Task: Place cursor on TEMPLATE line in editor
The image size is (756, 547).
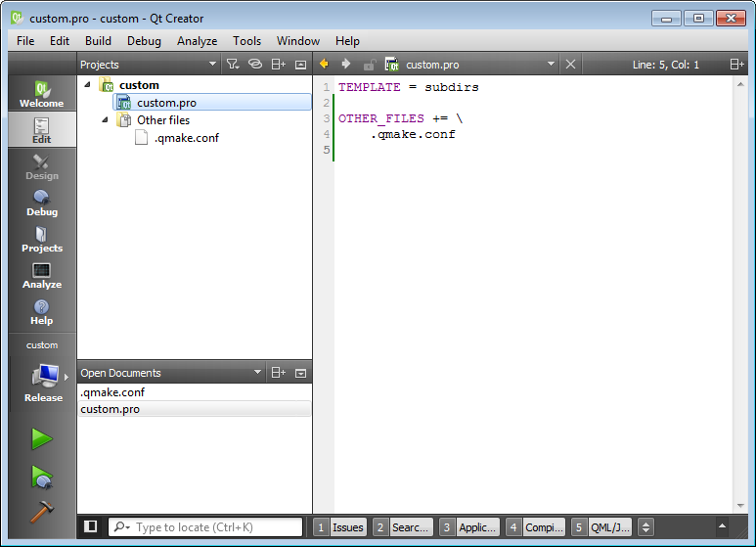Action: [x=409, y=87]
